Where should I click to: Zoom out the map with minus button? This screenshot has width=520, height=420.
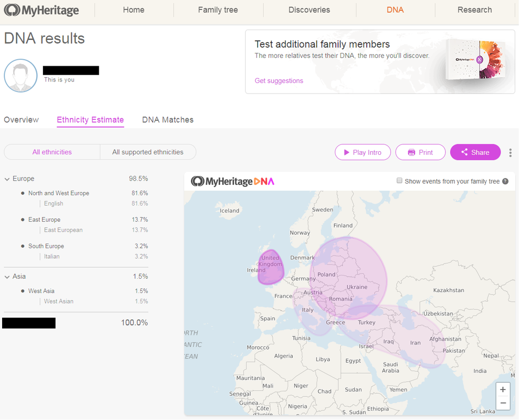[x=503, y=403]
